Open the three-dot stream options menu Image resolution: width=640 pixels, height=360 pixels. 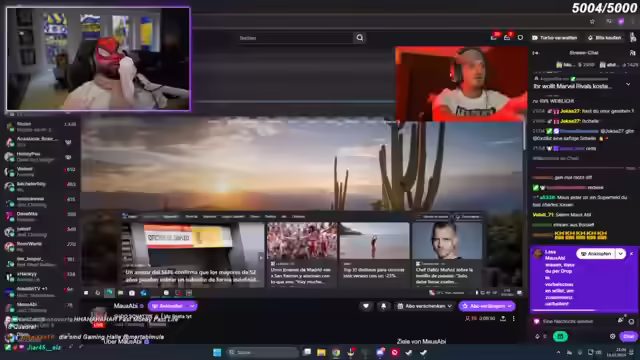coord(513,318)
